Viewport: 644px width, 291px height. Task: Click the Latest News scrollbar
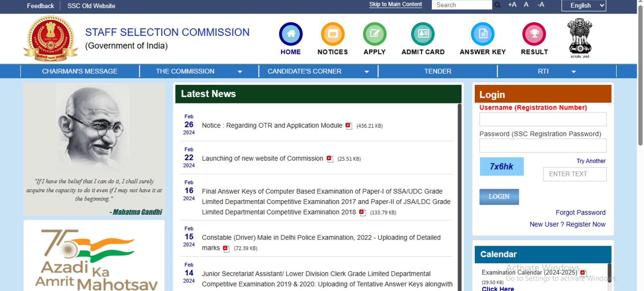tap(459, 197)
